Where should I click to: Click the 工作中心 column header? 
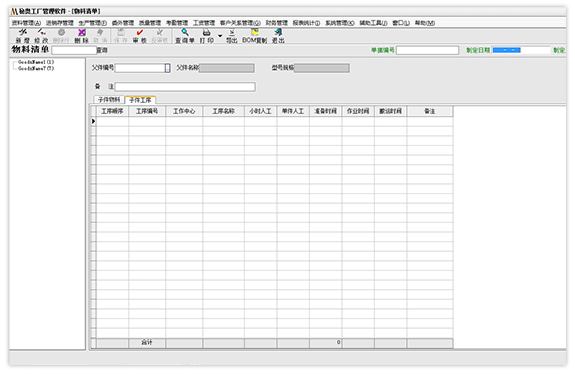(184, 111)
